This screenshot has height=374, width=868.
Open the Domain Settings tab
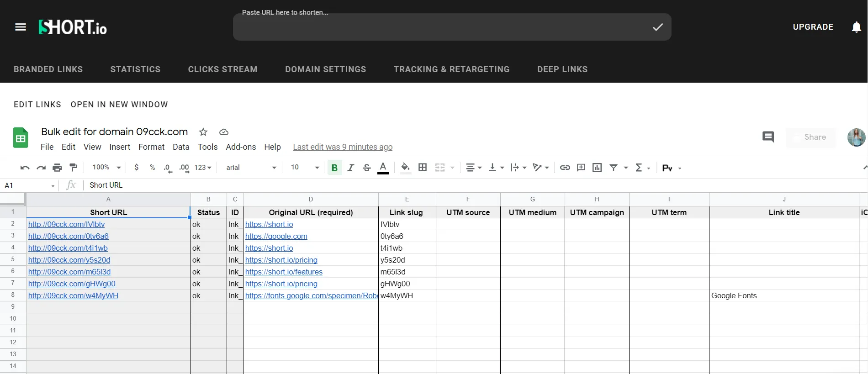click(326, 69)
